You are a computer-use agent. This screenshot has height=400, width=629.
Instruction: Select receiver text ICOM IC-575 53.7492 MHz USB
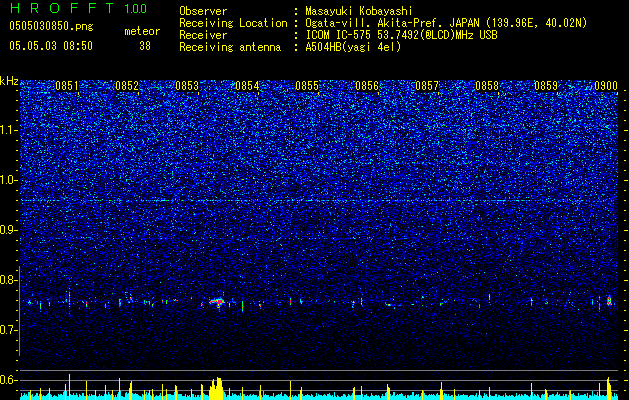[x=401, y=35]
